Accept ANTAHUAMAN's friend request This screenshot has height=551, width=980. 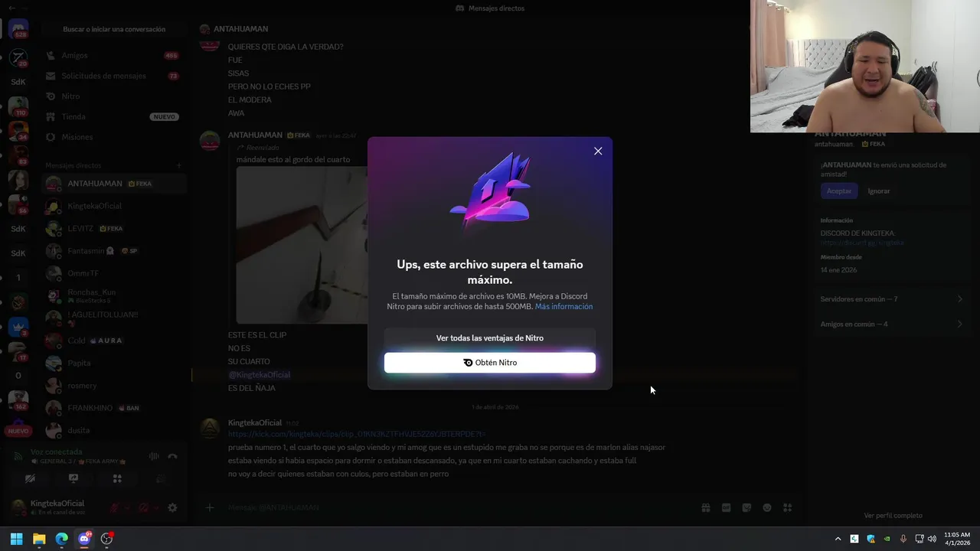(839, 191)
